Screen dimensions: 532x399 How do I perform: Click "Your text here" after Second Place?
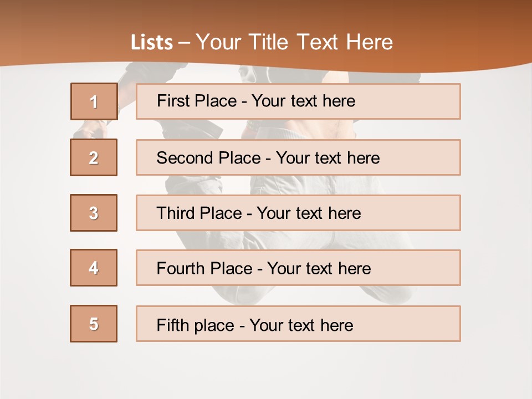pyautogui.click(x=328, y=158)
